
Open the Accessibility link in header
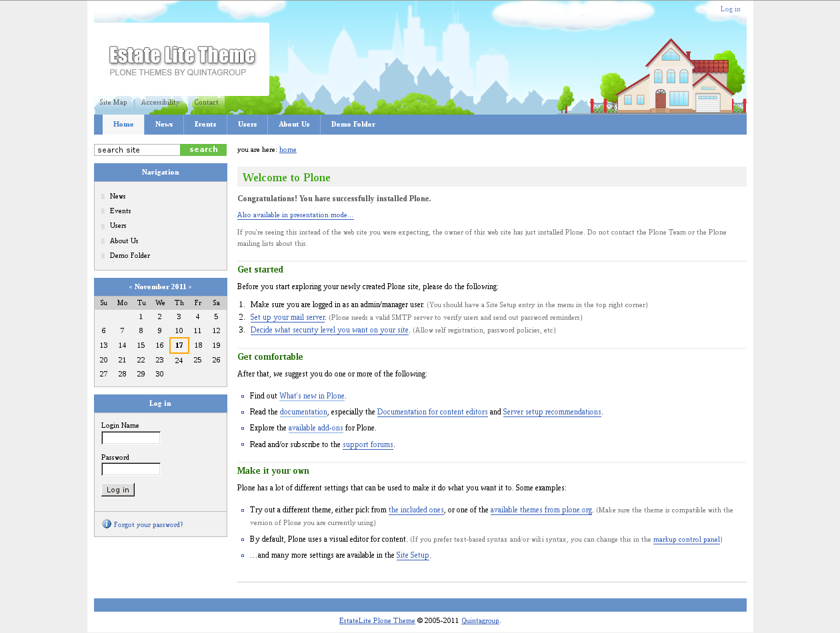coord(160,103)
